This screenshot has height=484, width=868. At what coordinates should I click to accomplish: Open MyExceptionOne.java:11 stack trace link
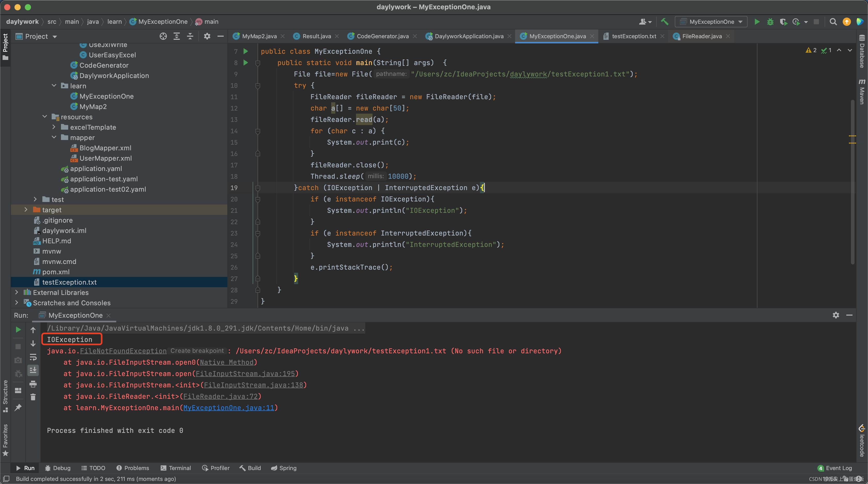(x=228, y=408)
